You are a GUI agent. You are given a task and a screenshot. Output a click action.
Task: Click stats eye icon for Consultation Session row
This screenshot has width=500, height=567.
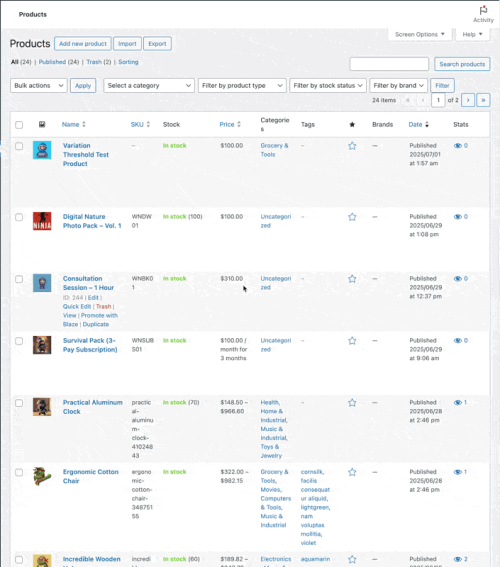click(x=458, y=278)
